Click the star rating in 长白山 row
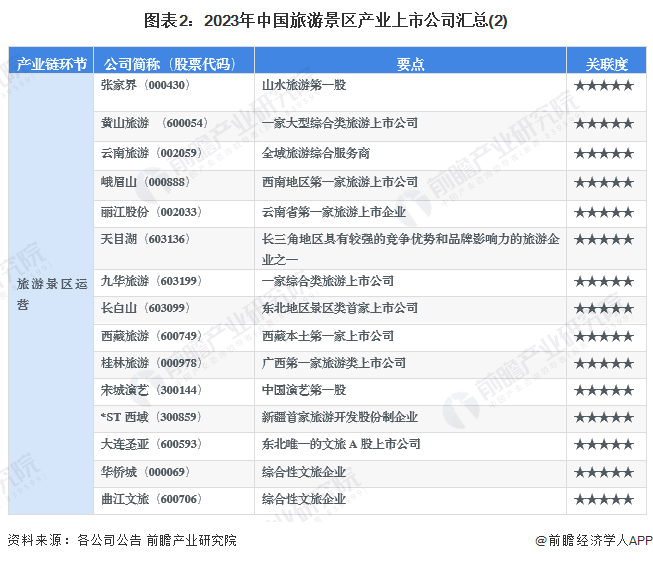Screen dimensions: 653x561 coord(604,308)
